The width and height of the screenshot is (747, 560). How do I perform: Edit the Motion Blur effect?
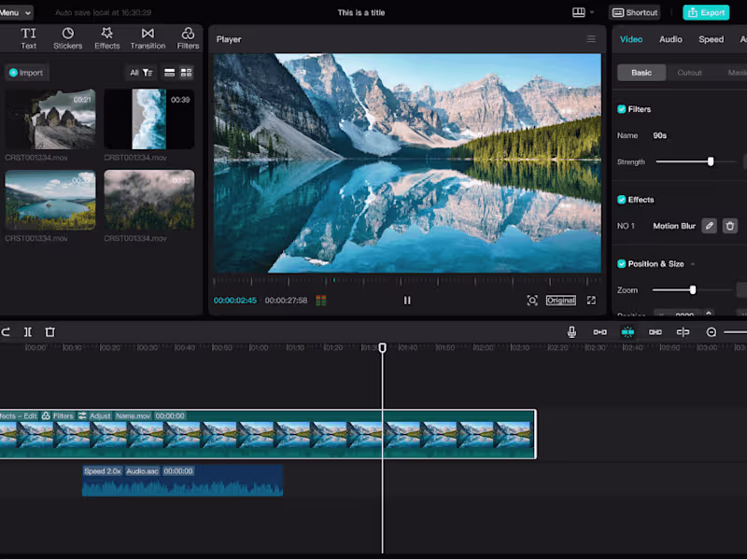710,226
